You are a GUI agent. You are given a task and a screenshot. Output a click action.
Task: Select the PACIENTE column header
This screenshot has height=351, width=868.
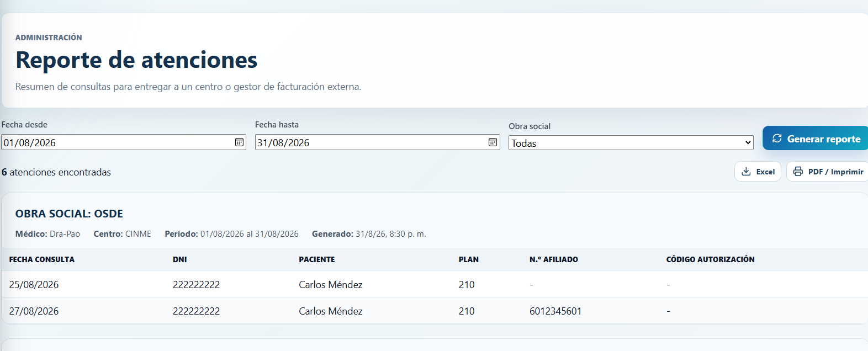[x=317, y=259]
